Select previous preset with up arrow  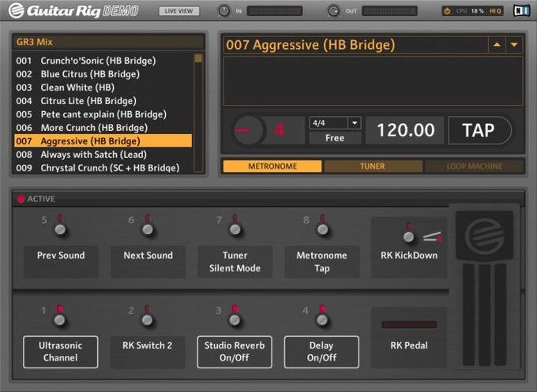click(497, 45)
